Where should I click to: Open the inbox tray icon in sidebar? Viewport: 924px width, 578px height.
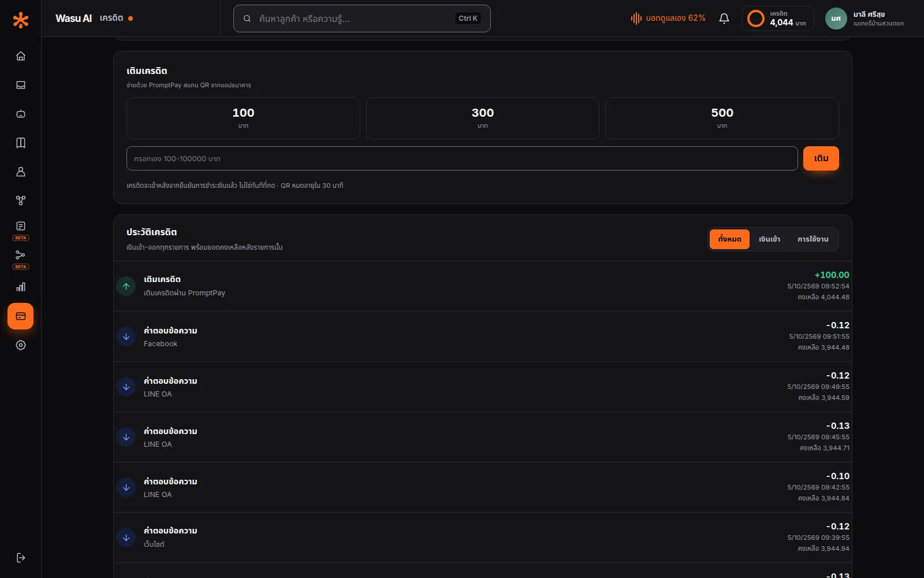[x=21, y=85]
